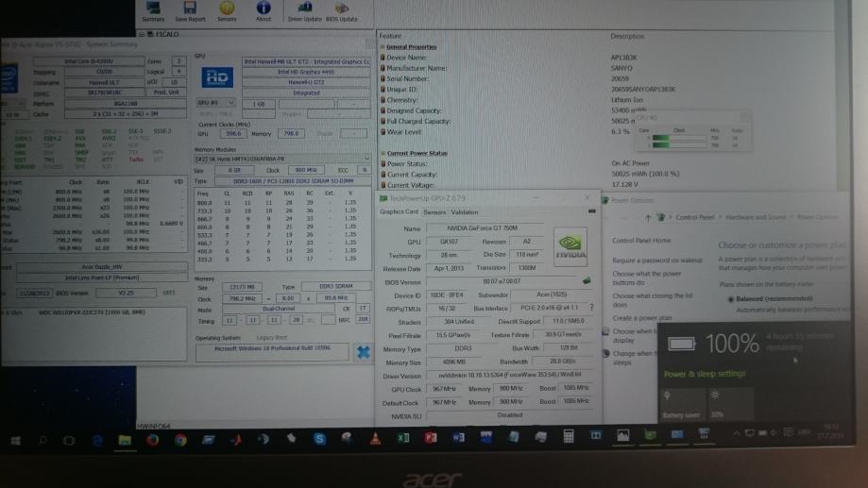Viewport: 868px width, 488px height.
Task: Show hidden tray icons chevron
Action: click(736, 433)
